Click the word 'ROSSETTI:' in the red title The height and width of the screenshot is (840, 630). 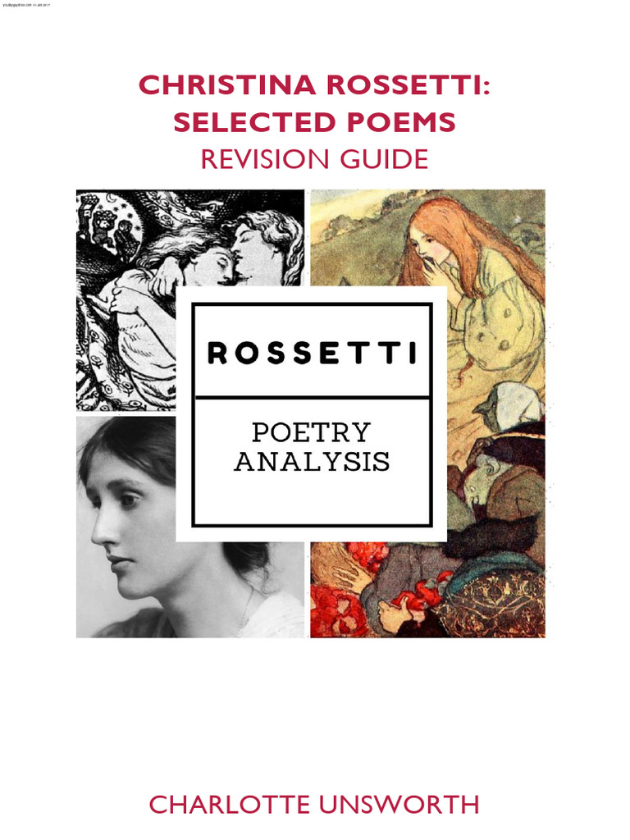click(410, 84)
